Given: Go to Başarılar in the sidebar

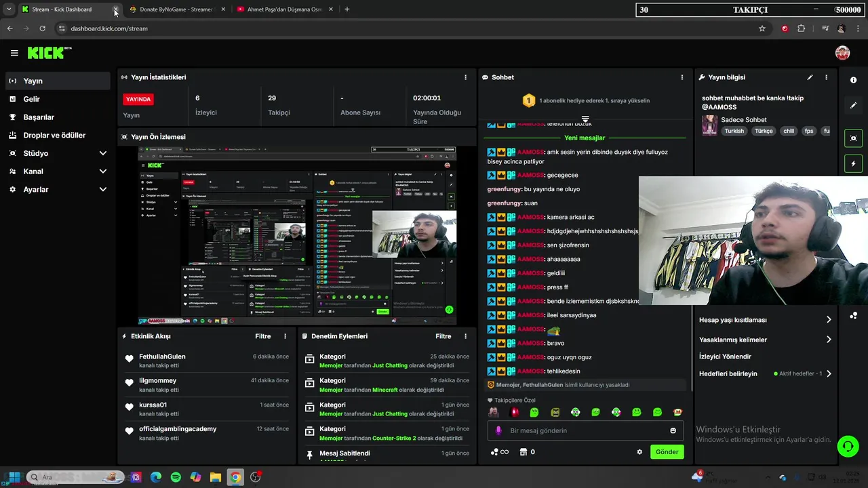Looking at the screenshot, I should click(57, 117).
